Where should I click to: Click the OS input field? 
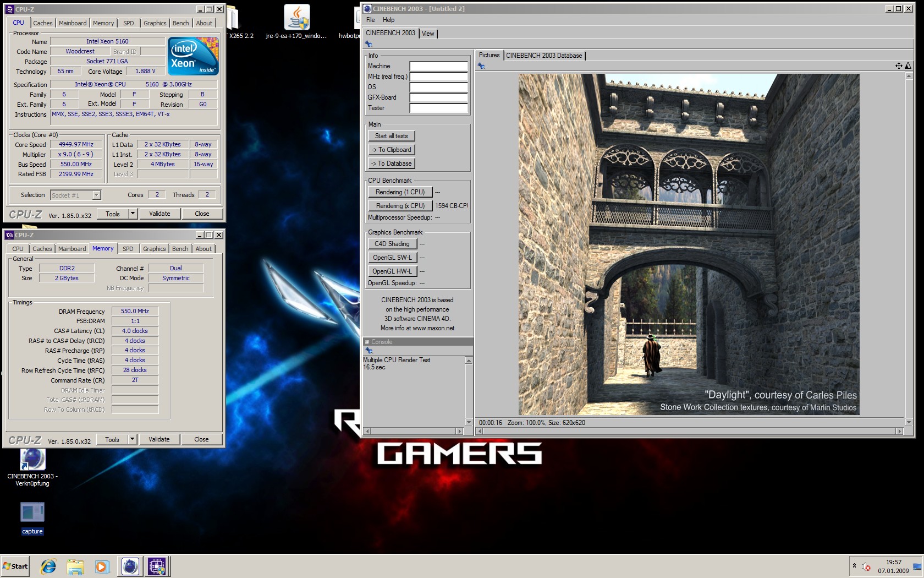(438, 87)
